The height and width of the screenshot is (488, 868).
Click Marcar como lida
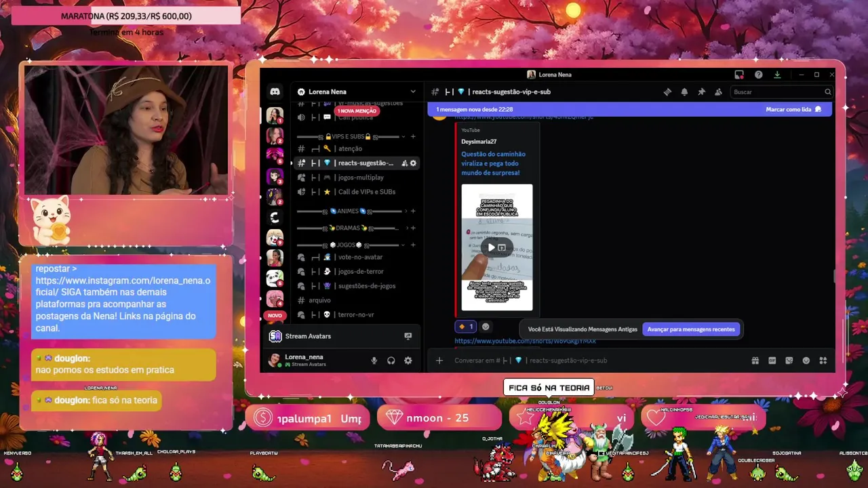[793, 109]
